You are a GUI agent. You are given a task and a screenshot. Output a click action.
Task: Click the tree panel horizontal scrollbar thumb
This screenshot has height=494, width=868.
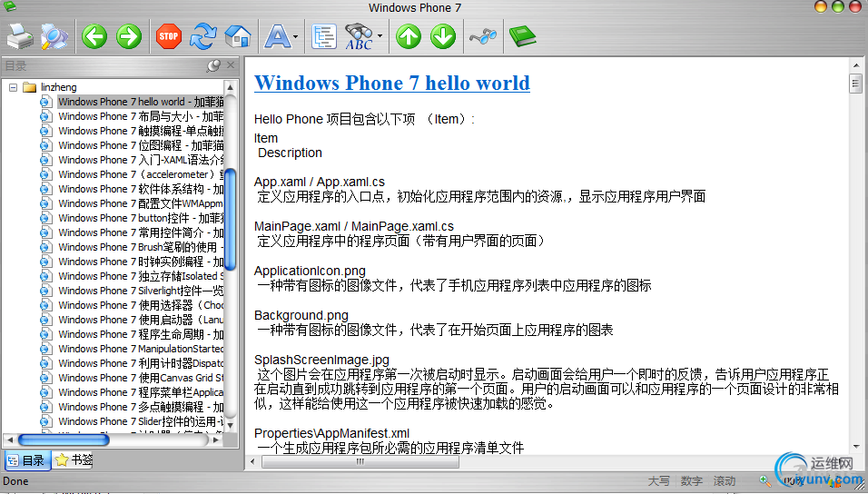click(x=64, y=440)
